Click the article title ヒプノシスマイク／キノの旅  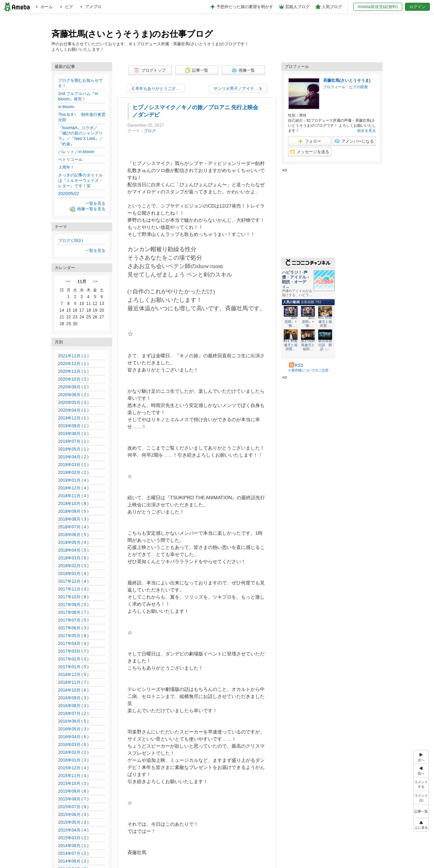pyautogui.click(x=195, y=111)
